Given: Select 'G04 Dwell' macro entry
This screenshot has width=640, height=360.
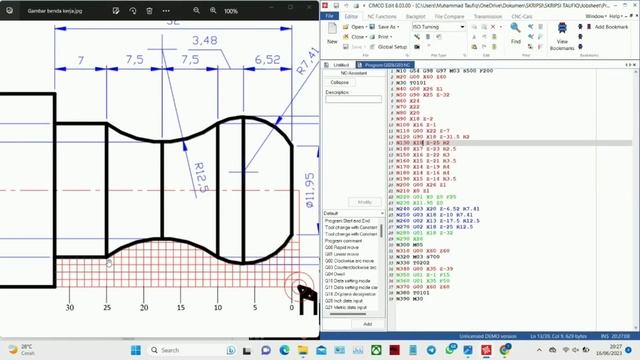Looking at the screenshot, I should click(335, 274).
